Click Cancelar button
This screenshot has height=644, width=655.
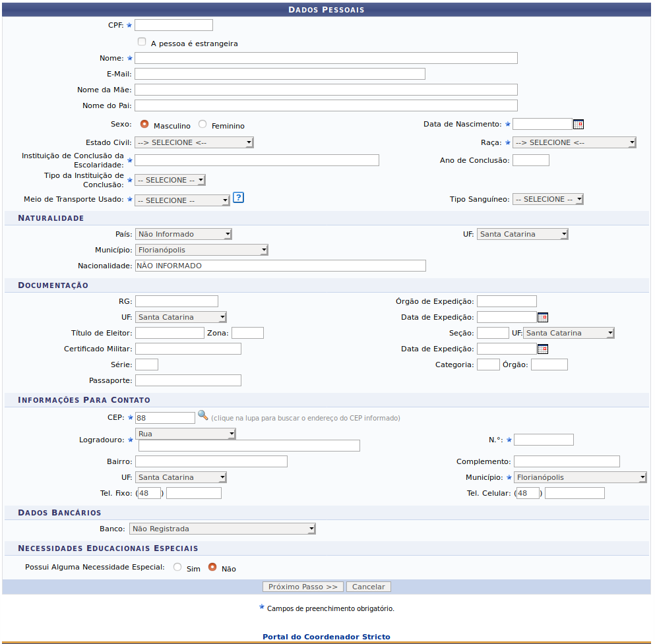[369, 587]
